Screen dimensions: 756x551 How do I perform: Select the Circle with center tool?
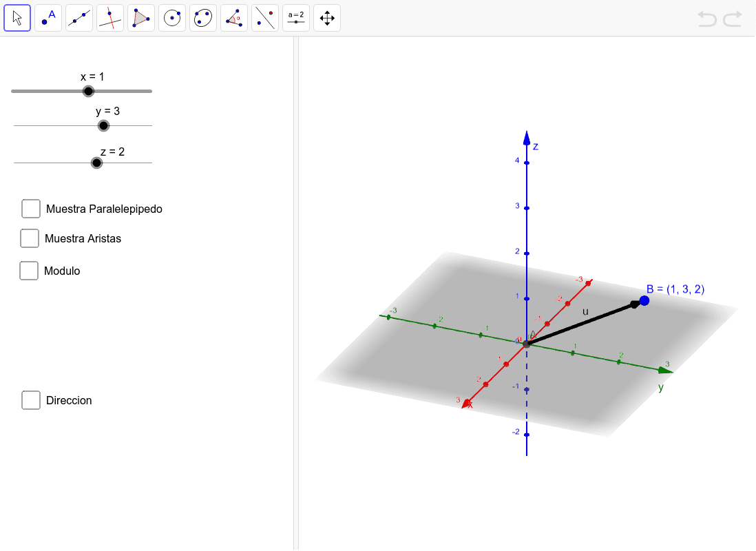(172, 18)
